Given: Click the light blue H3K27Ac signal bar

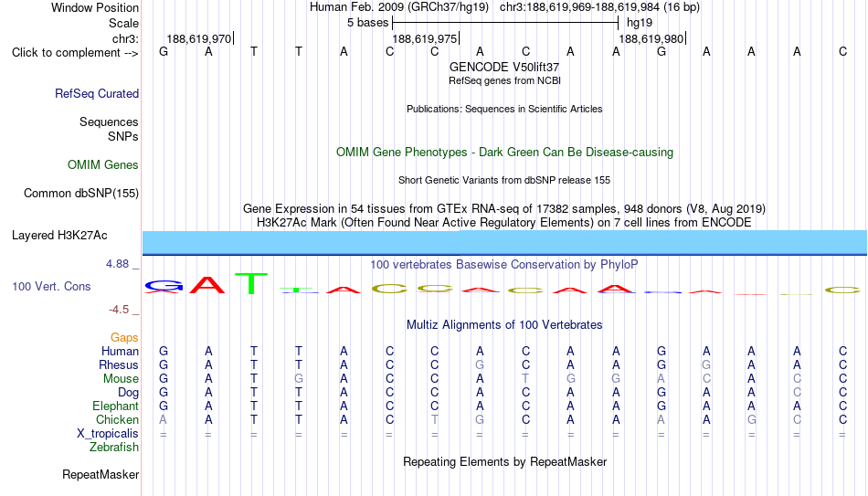Looking at the screenshot, I should coord(504,242).
